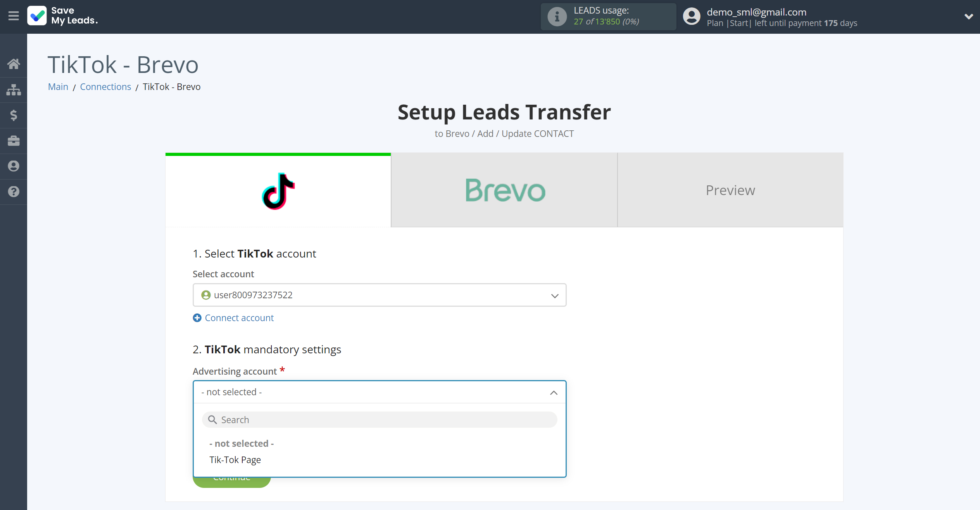Collapse the open Advertising account menu
This screenshot has height=510, width=980.
point(554,391)
